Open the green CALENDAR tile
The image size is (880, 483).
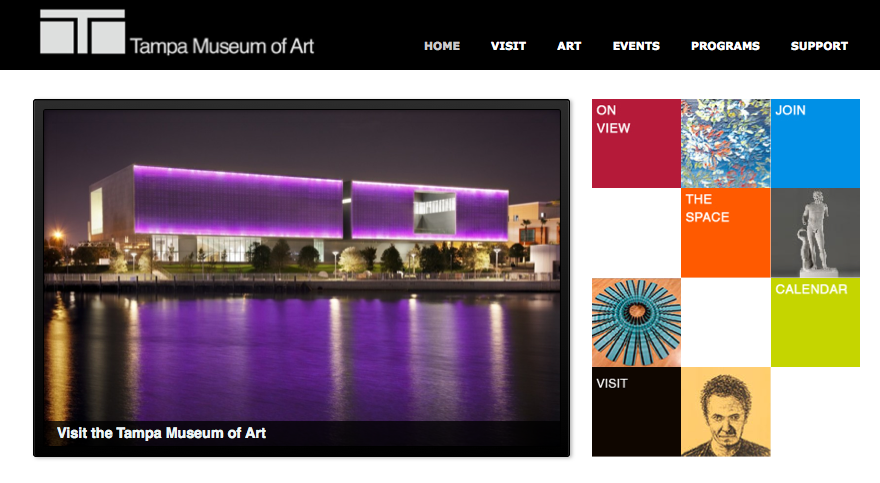(815, 322)
